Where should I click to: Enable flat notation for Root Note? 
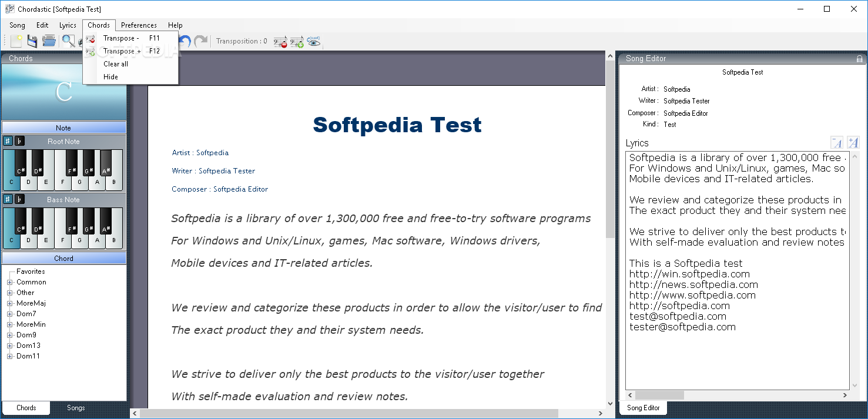click(x=19, y=141)
